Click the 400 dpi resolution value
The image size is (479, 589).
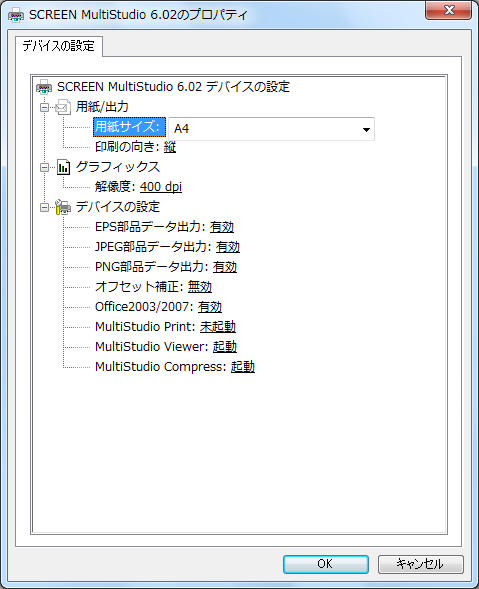(x=161, y=187)
